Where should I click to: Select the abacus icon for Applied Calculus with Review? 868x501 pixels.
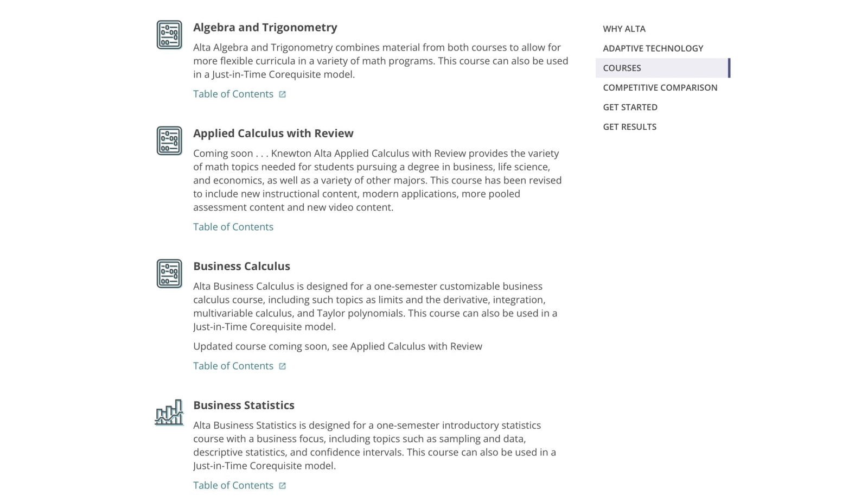pyautogui.click(x=169, y=141)
